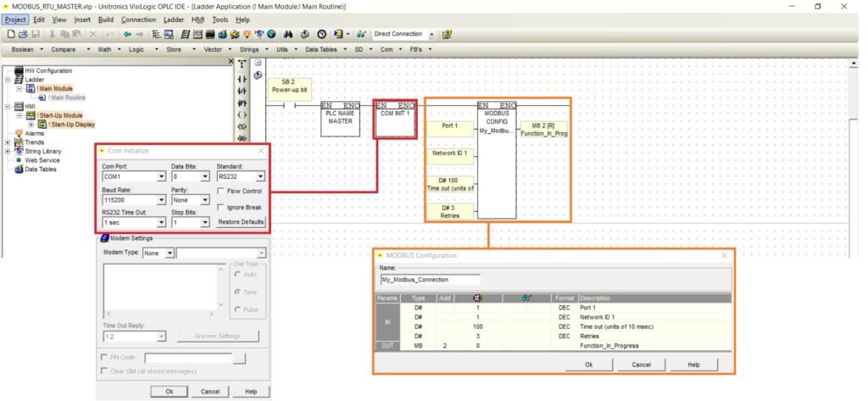Open the Boolean functions menu

pyautogui.click(x=27, y=49)
